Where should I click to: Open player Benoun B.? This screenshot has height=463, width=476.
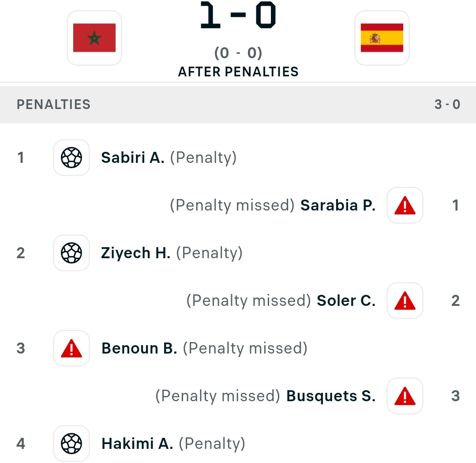[x=139, y=348]
